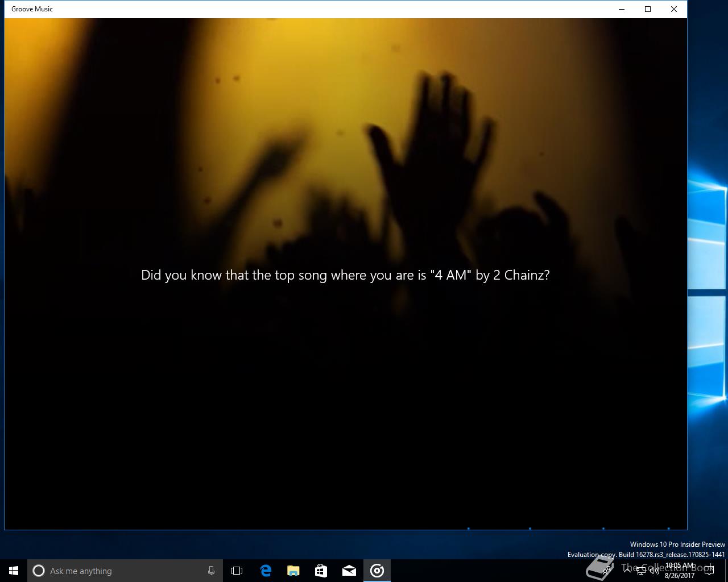Open the Microsoft Store taskbar icon
Screen dimensions: 728x582
[x=321, y=571]
